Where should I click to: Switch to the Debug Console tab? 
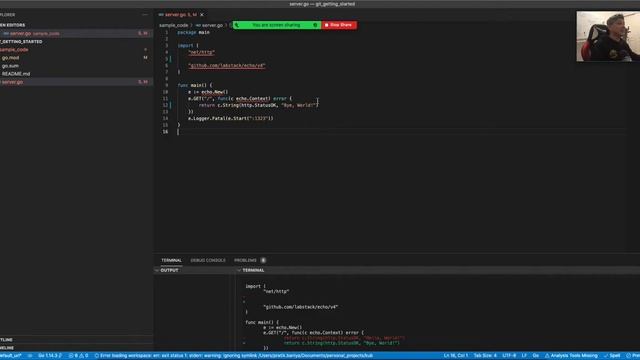pos(208,260)
